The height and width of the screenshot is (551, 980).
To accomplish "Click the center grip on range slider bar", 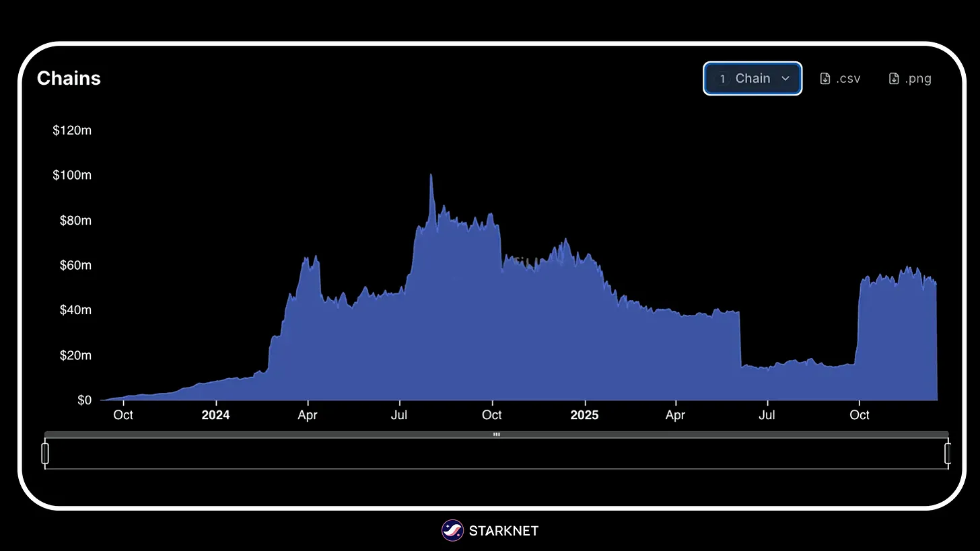I will coord(496,435).
